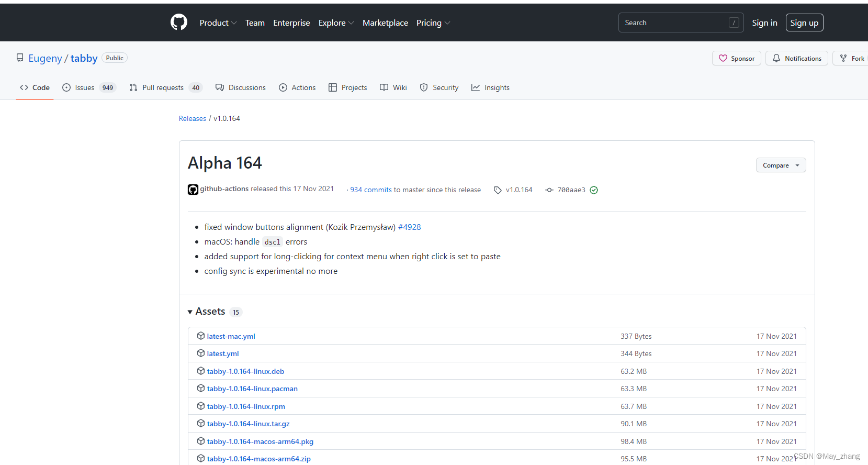Screen dimensions: 868x465
Task: Click the repository book icon beside Eugeny
Action: pos(20,58)
